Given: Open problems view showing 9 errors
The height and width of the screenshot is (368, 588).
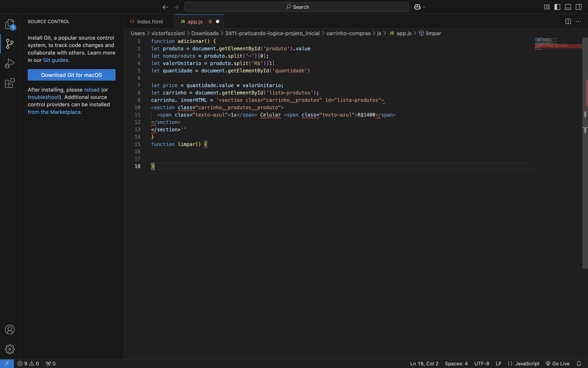Looking at the screenshot, I should 28,363.
